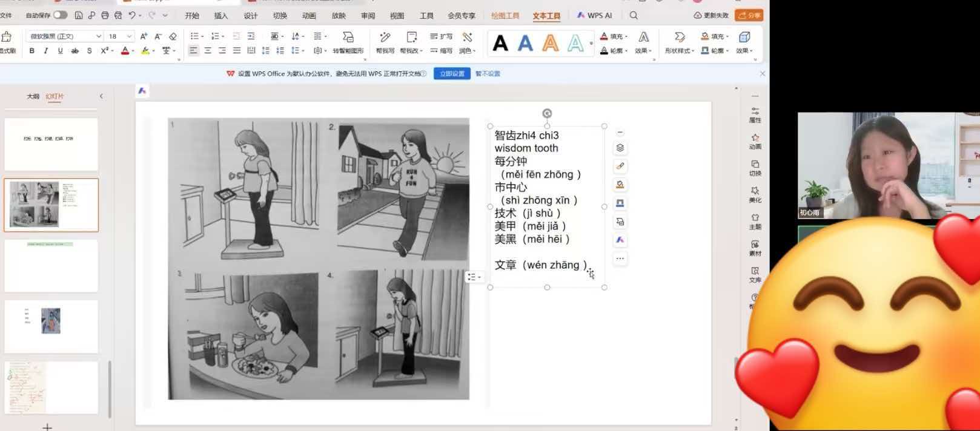980x431 pixels.
Task: Toggle text shadow S button
Action: tap(89, 51)
